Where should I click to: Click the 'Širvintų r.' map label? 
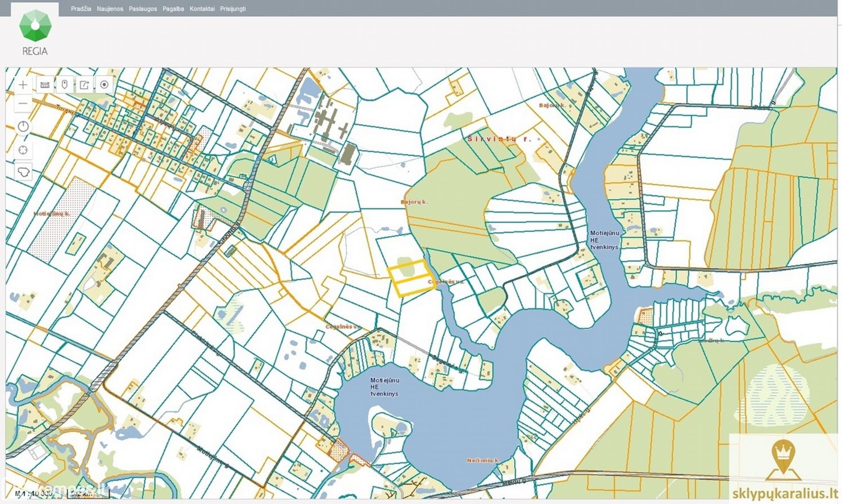[x=499, y=139]
